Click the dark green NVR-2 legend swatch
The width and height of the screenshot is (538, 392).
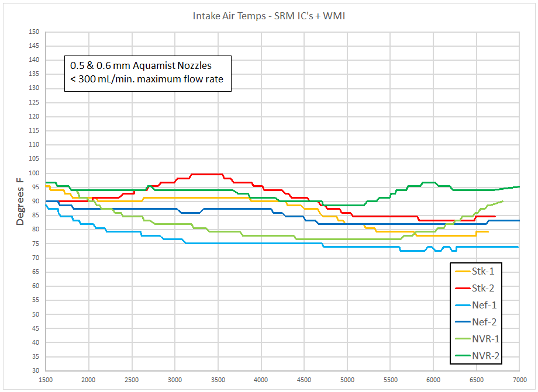463,356
